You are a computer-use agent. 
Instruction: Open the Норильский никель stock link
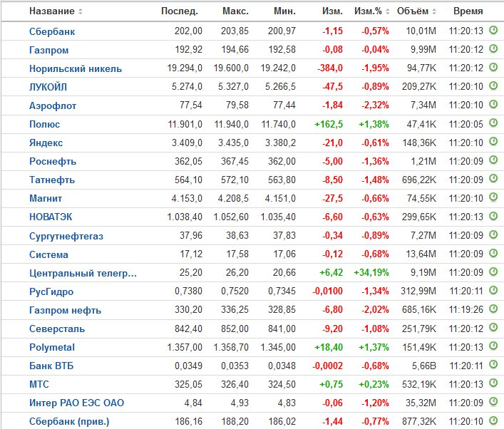[76, 69]
